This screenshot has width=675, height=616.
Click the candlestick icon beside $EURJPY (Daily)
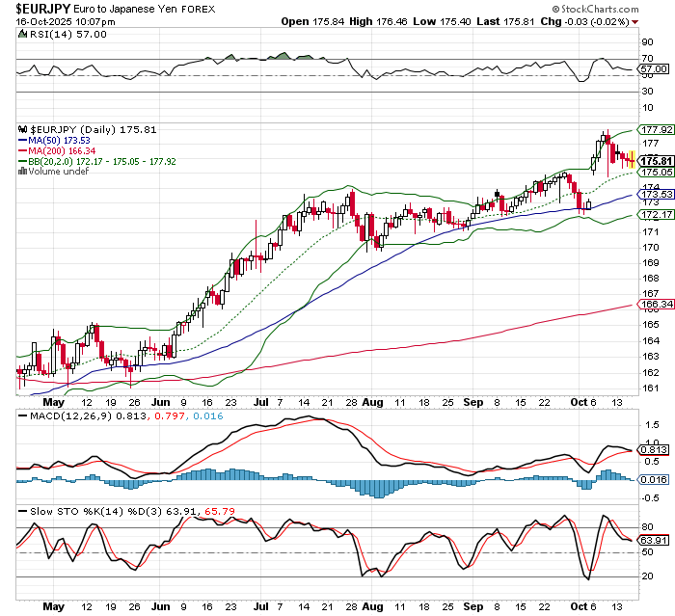click(24, 129)
